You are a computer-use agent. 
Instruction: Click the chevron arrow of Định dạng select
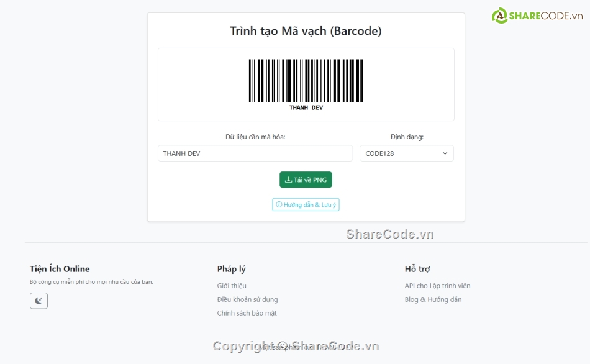445,153
